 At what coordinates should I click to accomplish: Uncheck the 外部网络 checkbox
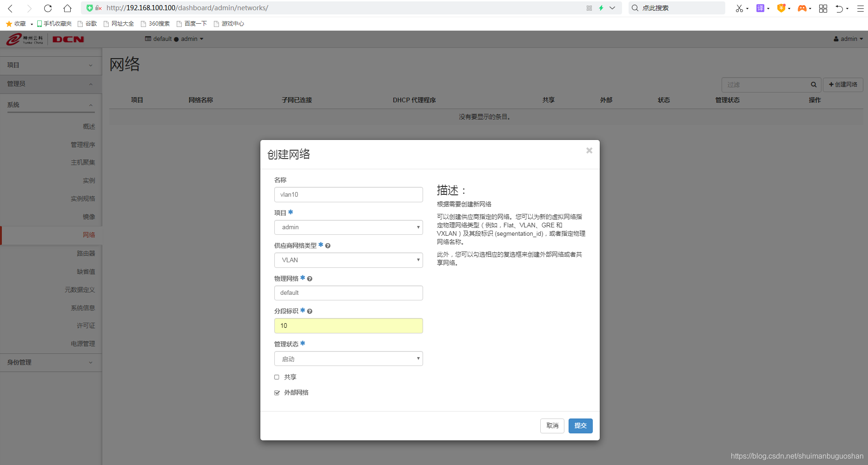[x=277, y=392]
